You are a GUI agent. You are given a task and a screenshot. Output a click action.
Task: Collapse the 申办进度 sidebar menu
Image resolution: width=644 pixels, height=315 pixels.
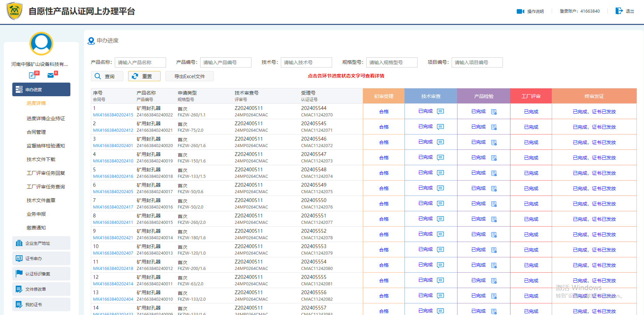41,89
